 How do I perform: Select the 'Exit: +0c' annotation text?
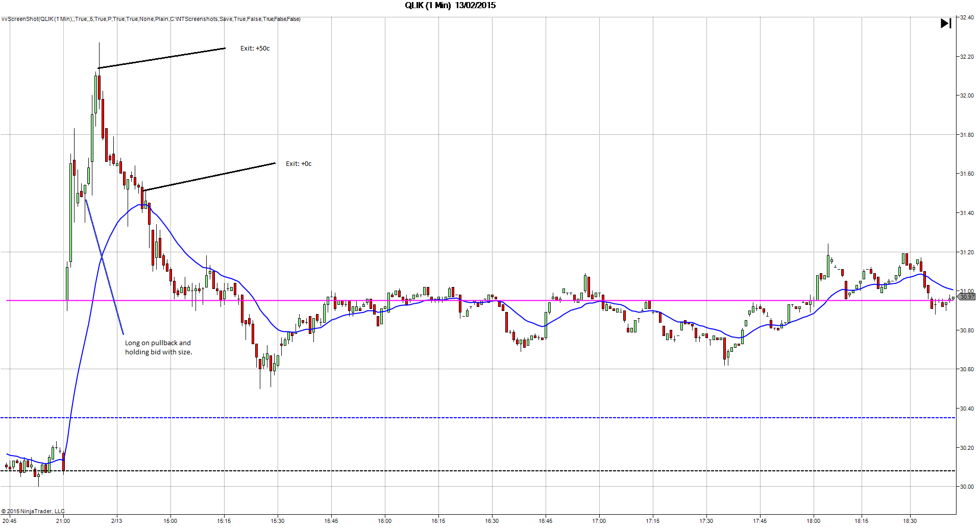299,164
